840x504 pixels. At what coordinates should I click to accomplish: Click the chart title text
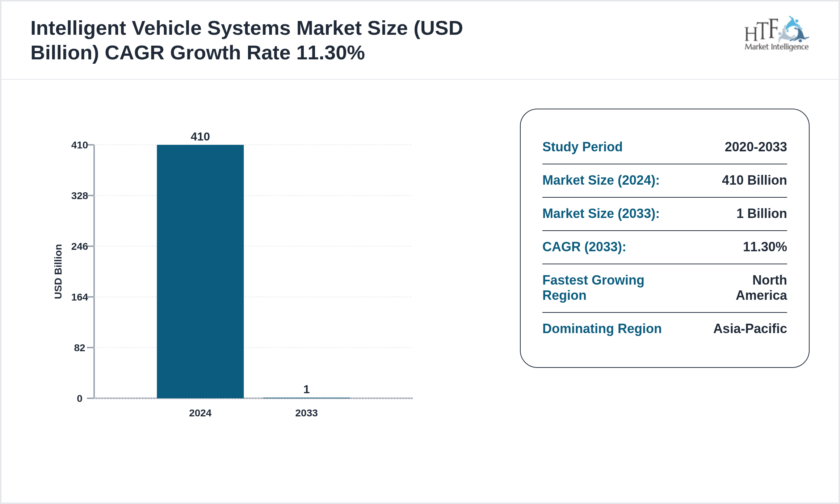(246, 40)
